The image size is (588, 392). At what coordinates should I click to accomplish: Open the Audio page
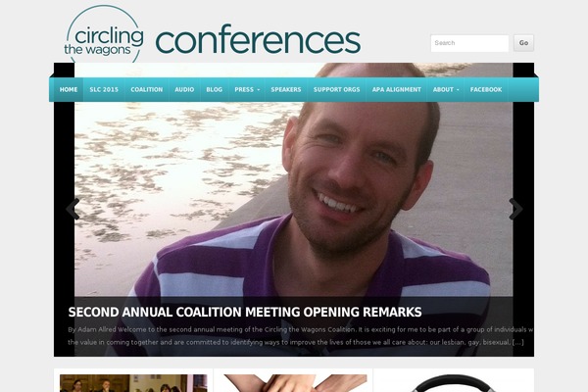pyautogui.click(x=184, y=89)
